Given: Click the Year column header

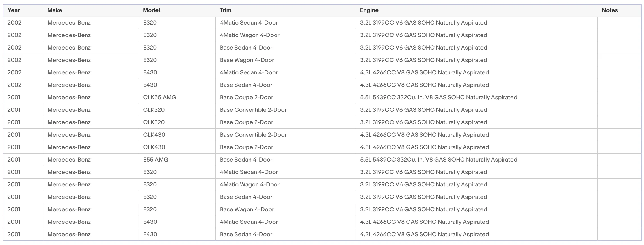Looking at the screenshot, I should [14, 10].
